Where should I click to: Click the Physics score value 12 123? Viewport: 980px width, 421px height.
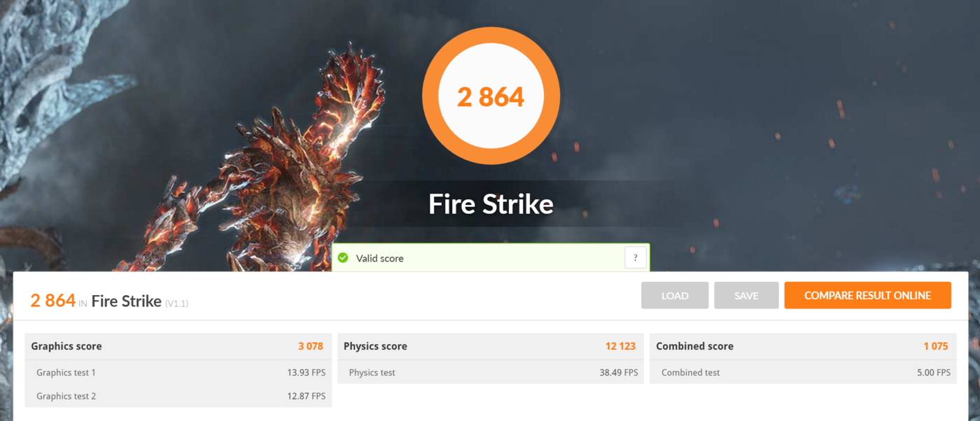(x=620, y=346)
